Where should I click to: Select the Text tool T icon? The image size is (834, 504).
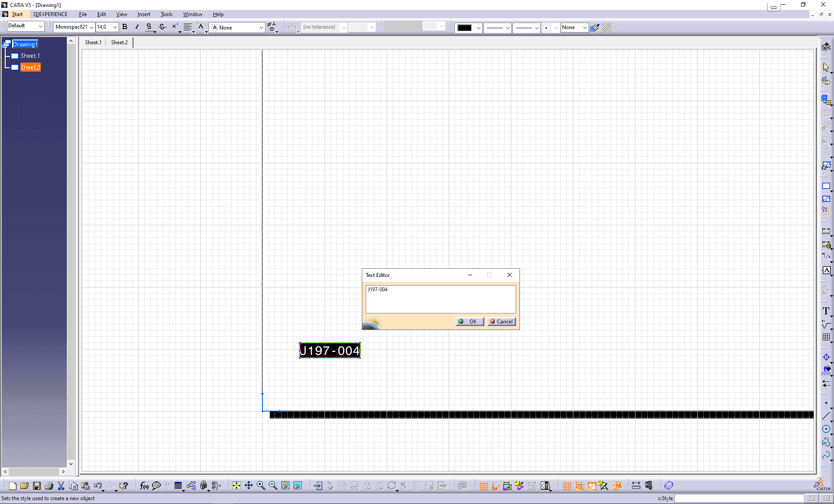click(x=826, y=311)
